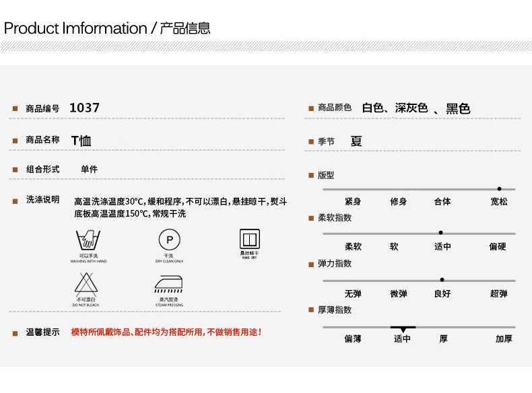Viewport: 532px width, 393px height.
Task: Click the 弹力指数 heading
Action: point(335,264)
